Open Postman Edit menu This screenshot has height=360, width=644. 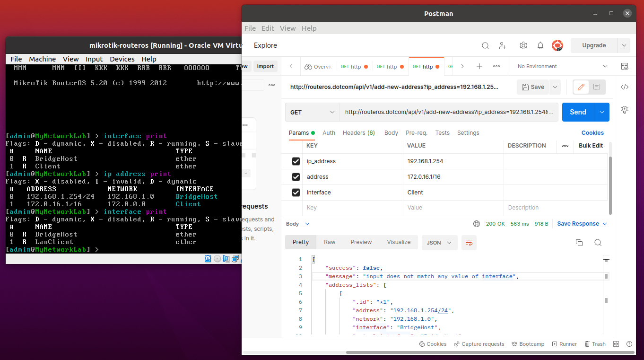click(x=268, y=28)
